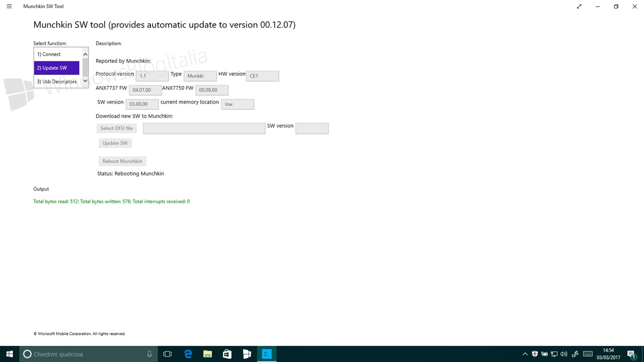Viewport: 644px width, 362px height.
Task: Click the empty DFU file path field
Action: [x=204, y=128]
